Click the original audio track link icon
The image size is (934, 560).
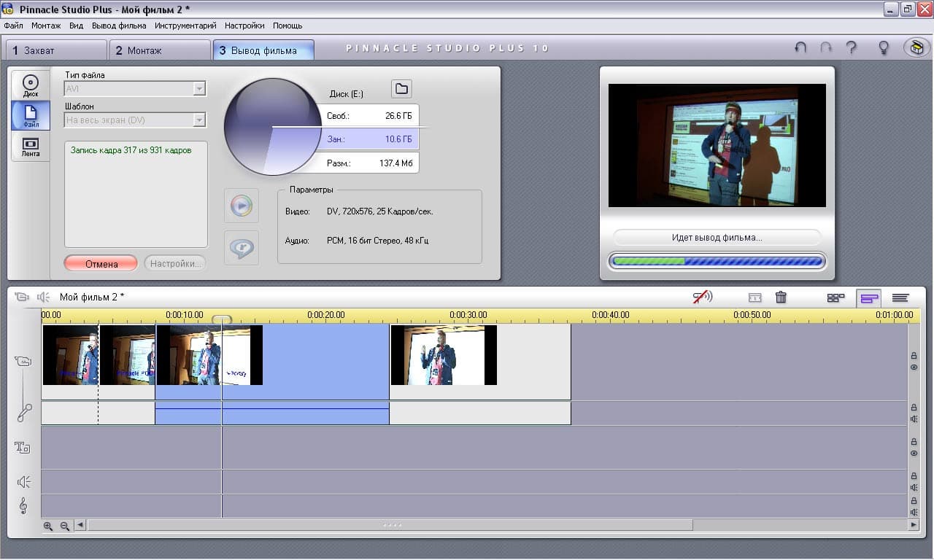[x=24, y=413]
